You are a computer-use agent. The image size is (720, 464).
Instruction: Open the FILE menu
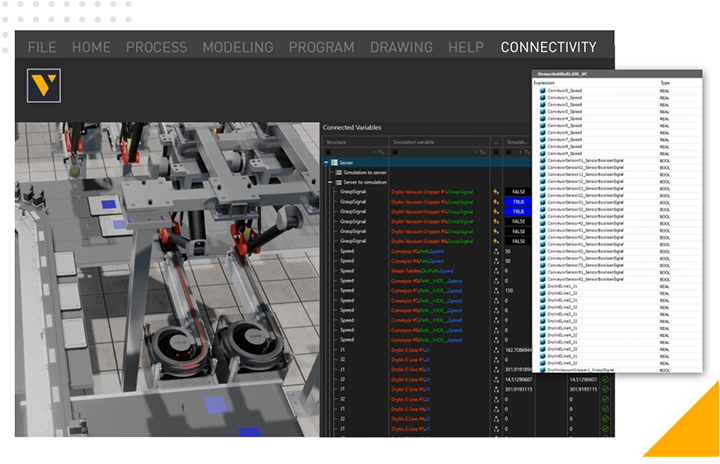tap(42, 47)
